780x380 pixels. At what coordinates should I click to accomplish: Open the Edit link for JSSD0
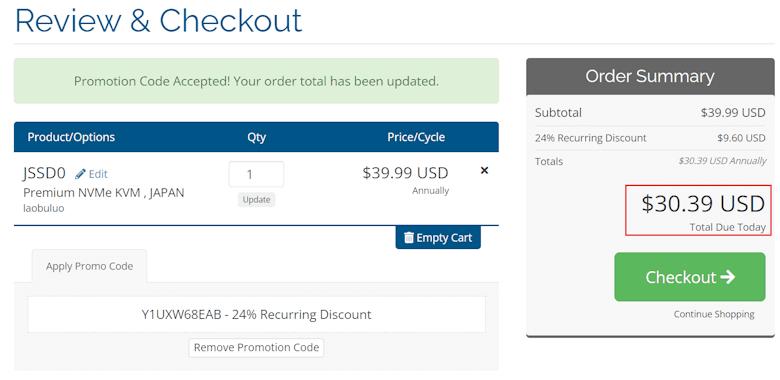[x=98, y=174]
